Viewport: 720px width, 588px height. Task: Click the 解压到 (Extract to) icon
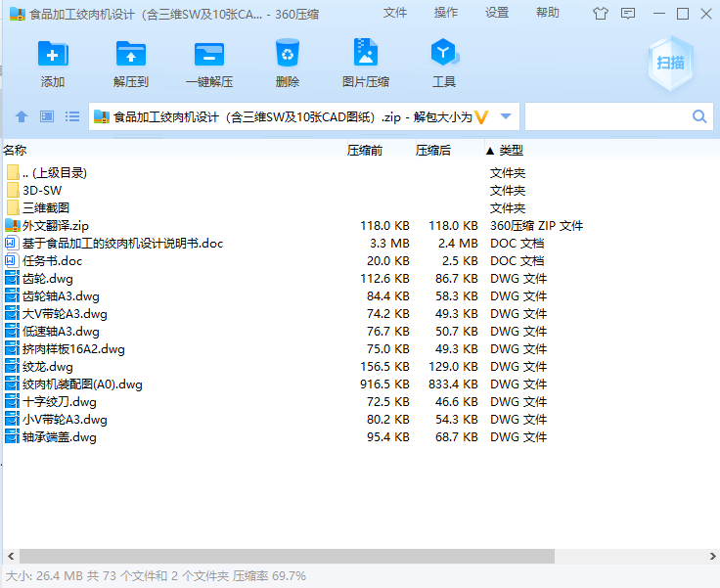coord(131,54)
